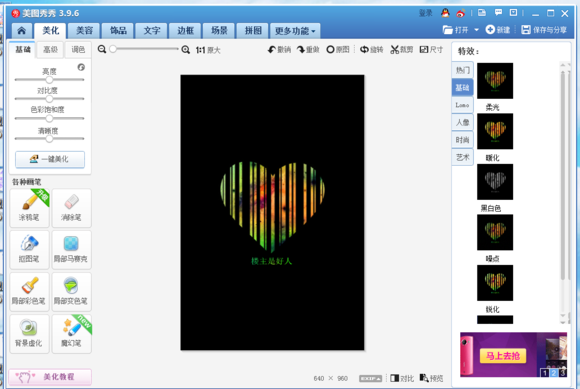Click the QQ penguin icon
The width and height of the screenshot is (580, 389).
[445, 13]
